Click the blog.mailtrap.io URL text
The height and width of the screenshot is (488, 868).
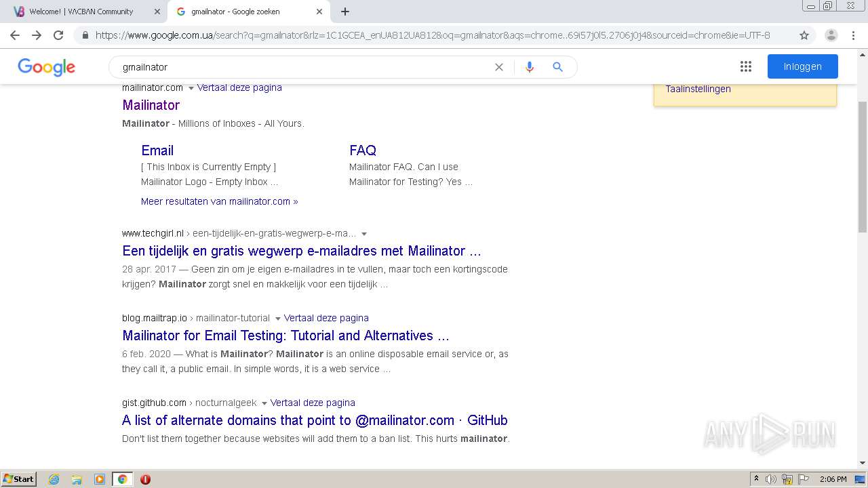click(x=155, y=318)
